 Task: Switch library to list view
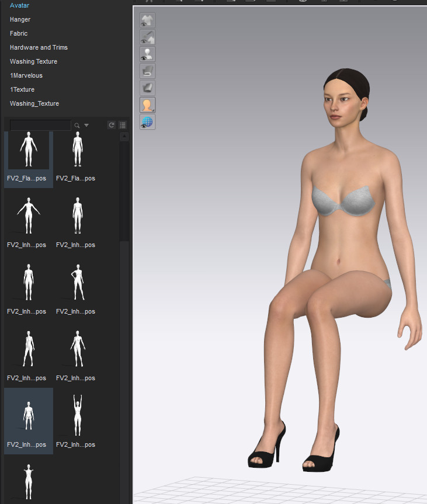tap(123, 125)
